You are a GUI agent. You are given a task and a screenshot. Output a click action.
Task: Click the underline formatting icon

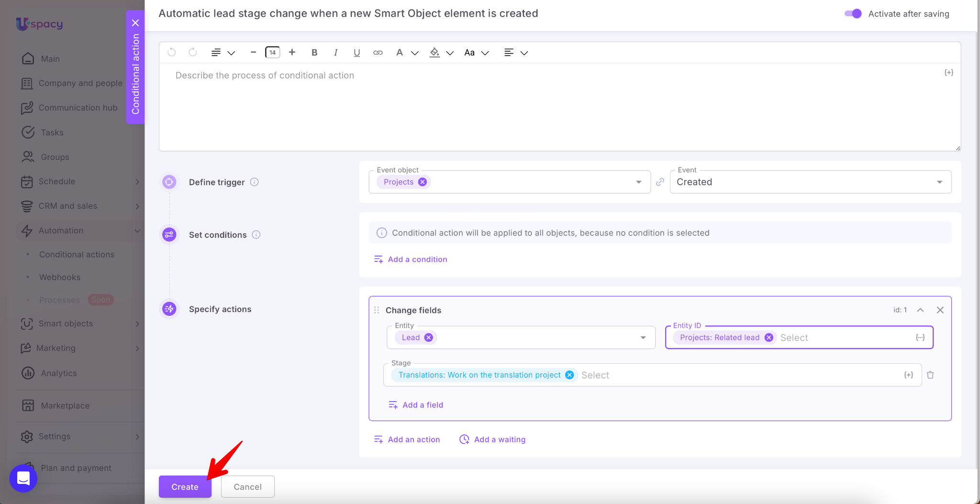tap(356, 53)
